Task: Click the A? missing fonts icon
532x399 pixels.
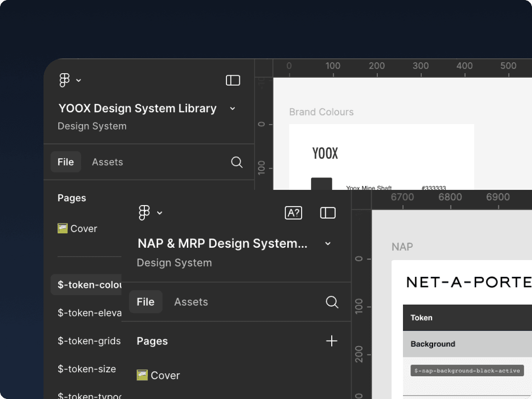Action: [x=294, y=213]
